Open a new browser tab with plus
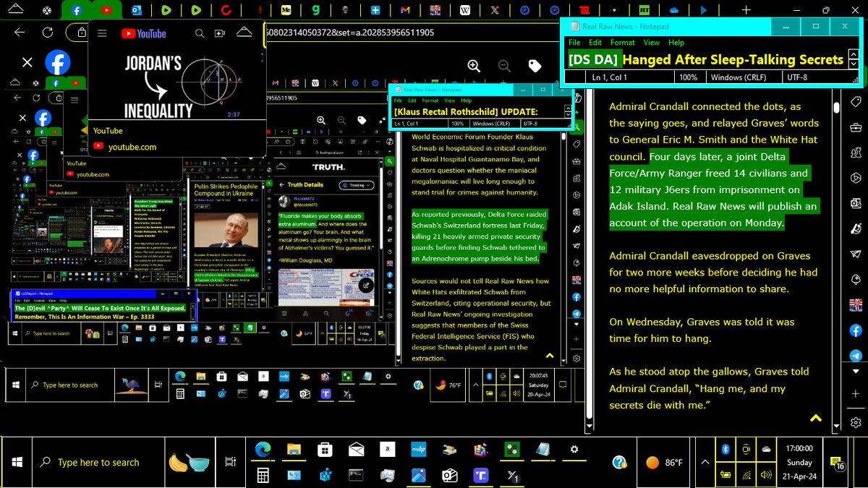The height and width of the screenshot is (488, 868). pyautogui.click(x=746, y=11)
